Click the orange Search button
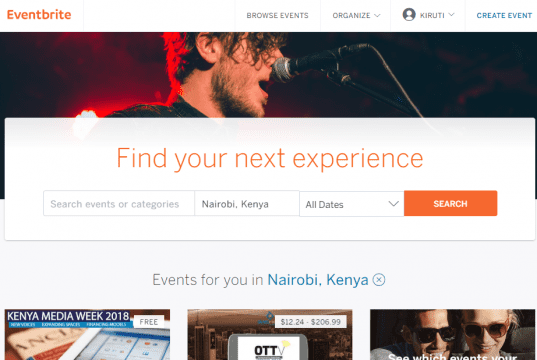 tap(450, 203)
